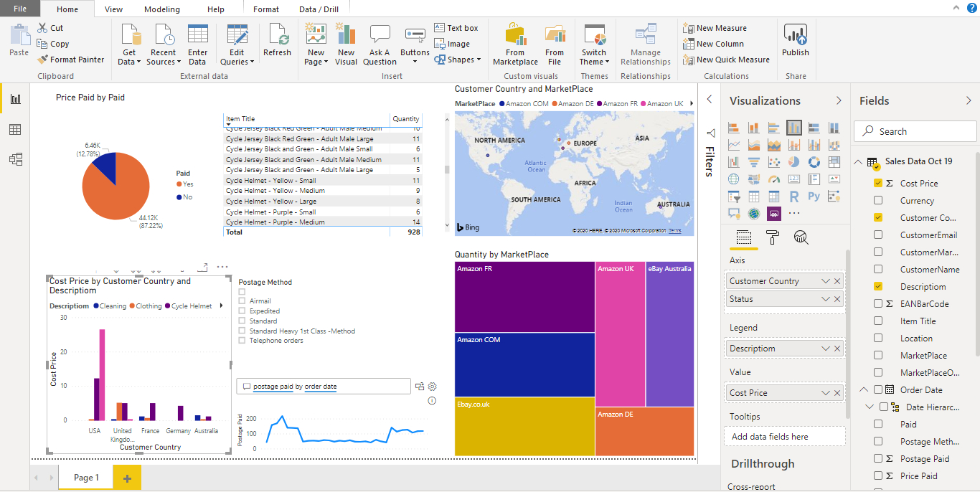Insert a New Visual
Image resolution: width=980 pixels, height=492 pixels.
click(x=346, y=44)
